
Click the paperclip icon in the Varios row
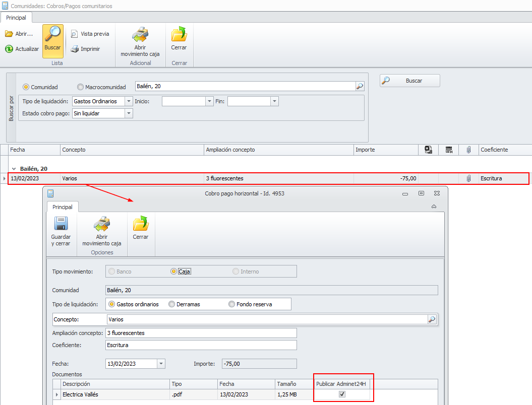click(468, 178)
